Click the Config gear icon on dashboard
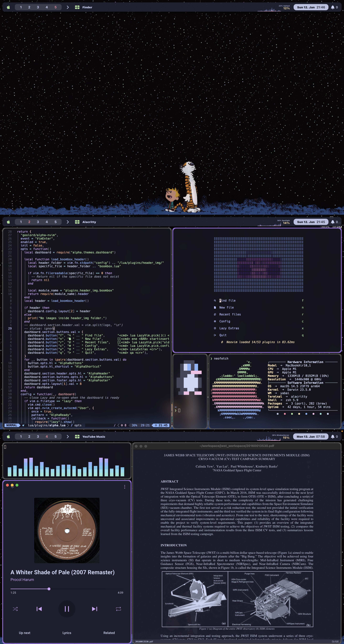 (215, 321)
